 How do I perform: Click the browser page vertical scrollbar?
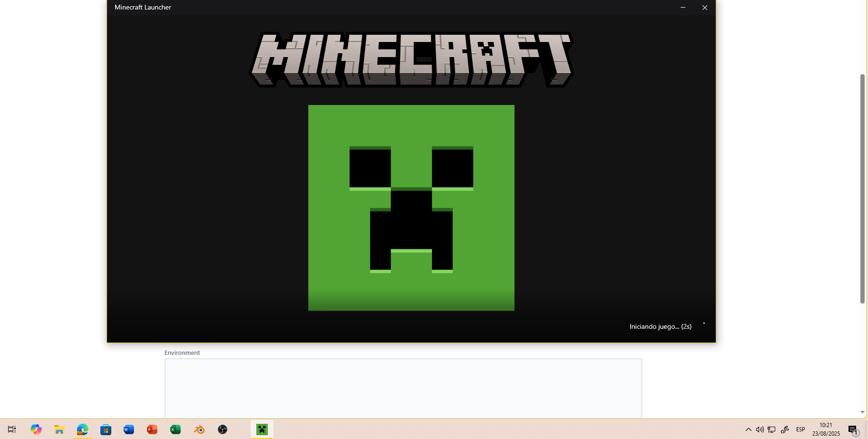[862, 189]
